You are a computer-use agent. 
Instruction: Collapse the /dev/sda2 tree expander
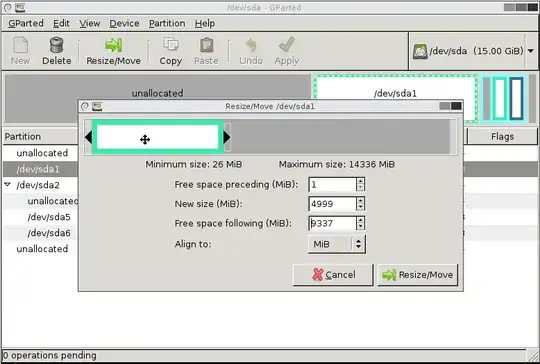pos(8,185)
